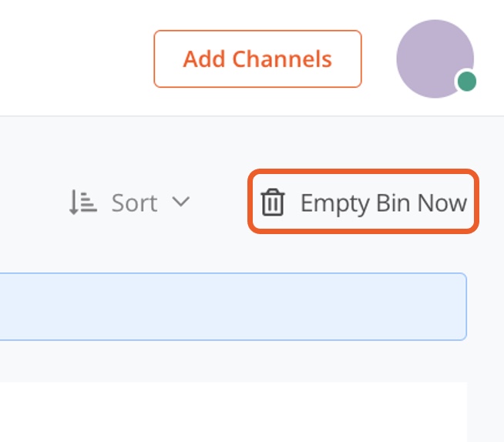
Task: Click the green online status dot
Action: [467, 82]
